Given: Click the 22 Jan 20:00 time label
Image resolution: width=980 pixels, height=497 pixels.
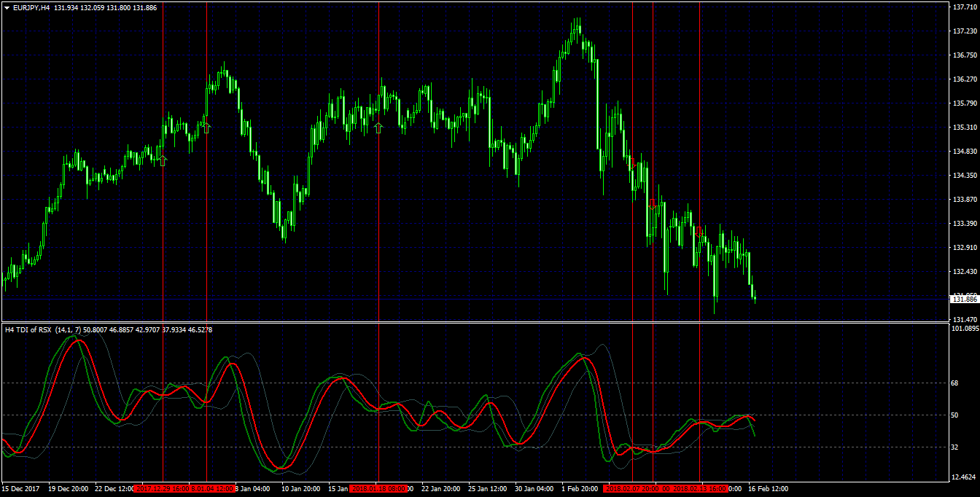Looking at the screenshot, I should (442, 489).
